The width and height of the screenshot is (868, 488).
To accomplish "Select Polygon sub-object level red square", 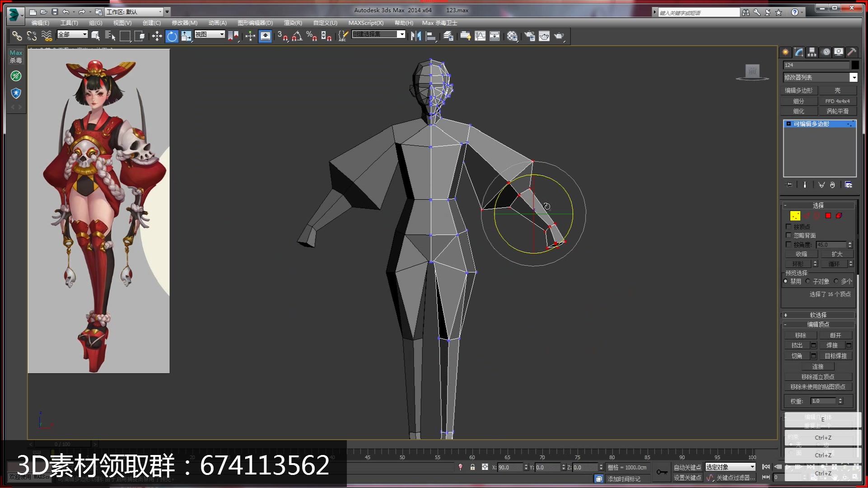I will 828,216.
